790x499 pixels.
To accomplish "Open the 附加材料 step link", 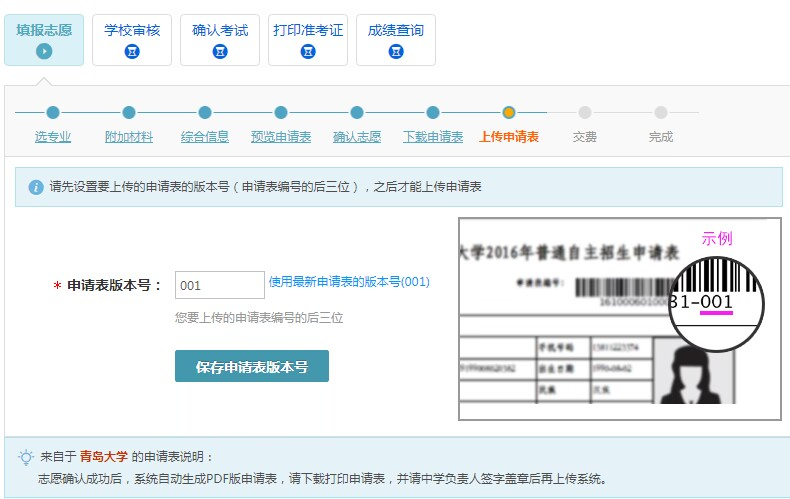I will 129,137.
